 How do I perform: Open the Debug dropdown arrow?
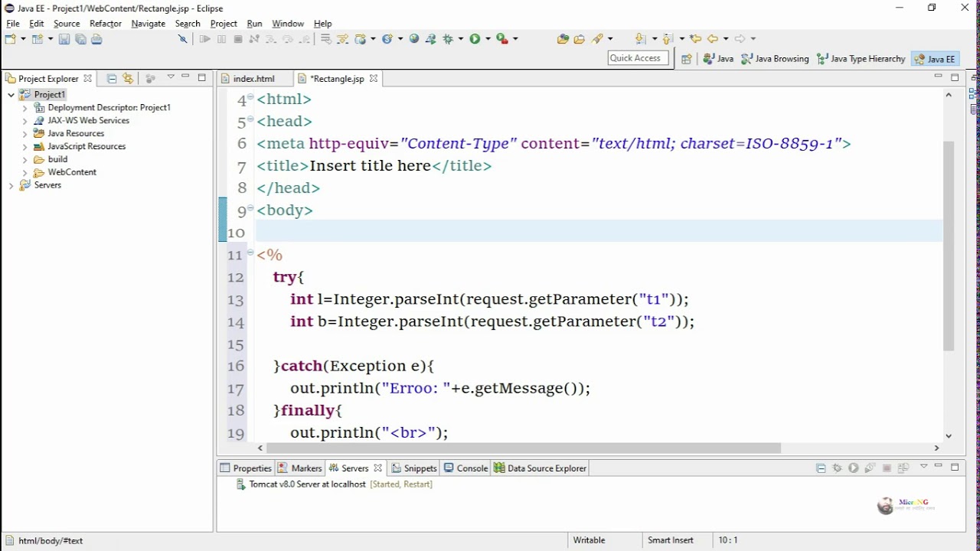coord(461,38)
